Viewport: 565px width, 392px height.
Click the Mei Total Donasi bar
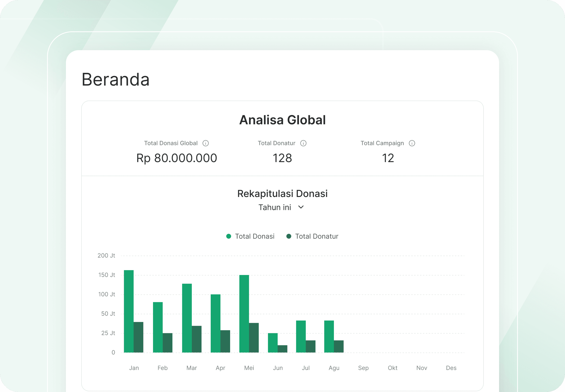(244, 314)
